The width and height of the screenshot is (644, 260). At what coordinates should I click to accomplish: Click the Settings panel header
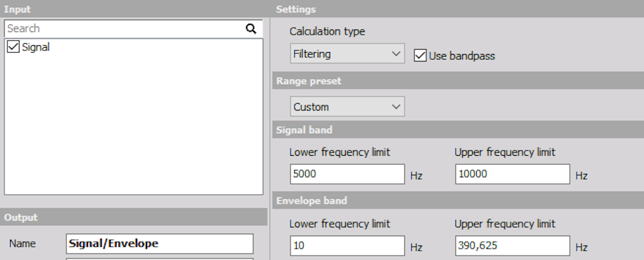(458, 9)
